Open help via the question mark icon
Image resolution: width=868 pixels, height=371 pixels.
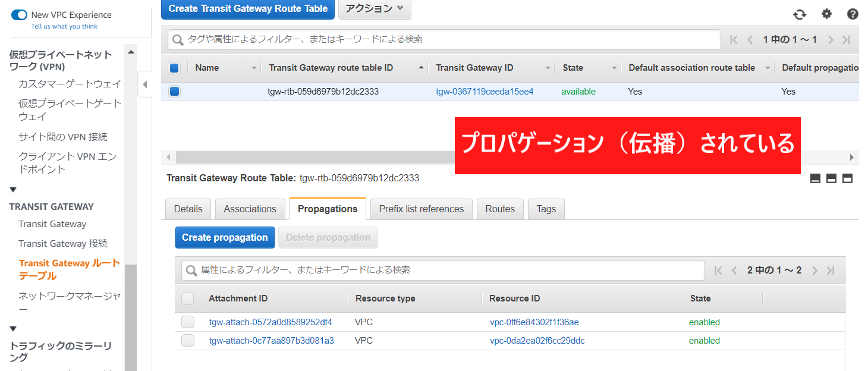tap(853, 14)
